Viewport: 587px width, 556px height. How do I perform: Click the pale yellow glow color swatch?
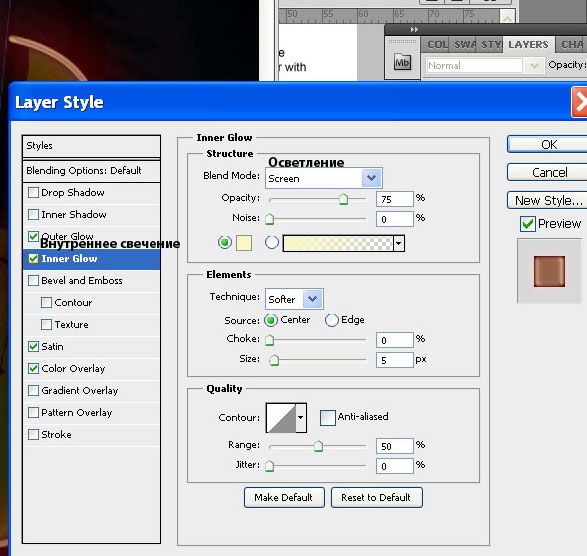244,243
